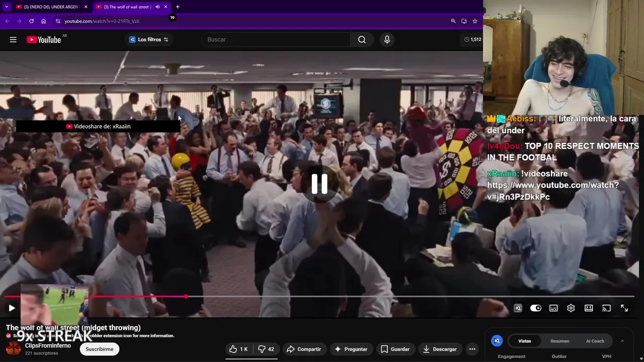Viewport: 644px width, 362px height.
Task: Start voice search with the microphone icon
Action: 387,40
